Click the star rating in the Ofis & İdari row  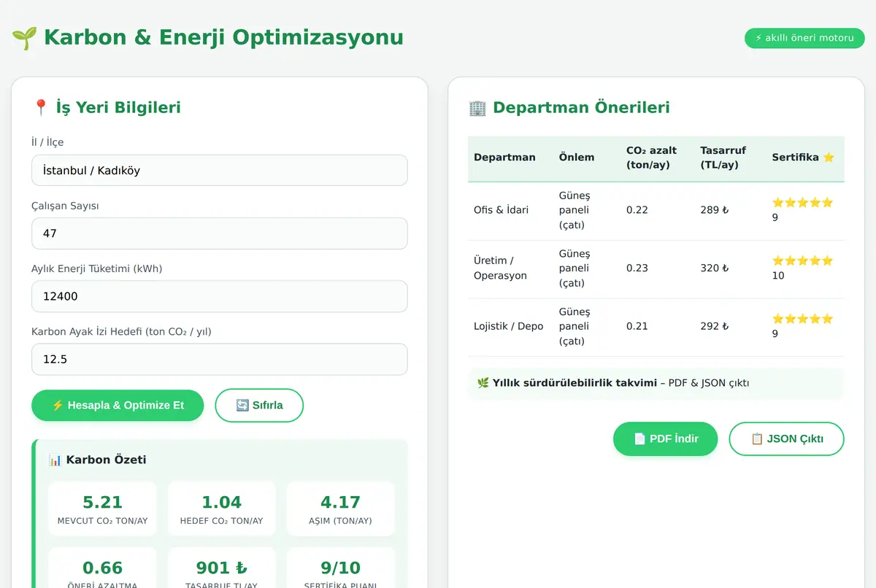point(802,203)
